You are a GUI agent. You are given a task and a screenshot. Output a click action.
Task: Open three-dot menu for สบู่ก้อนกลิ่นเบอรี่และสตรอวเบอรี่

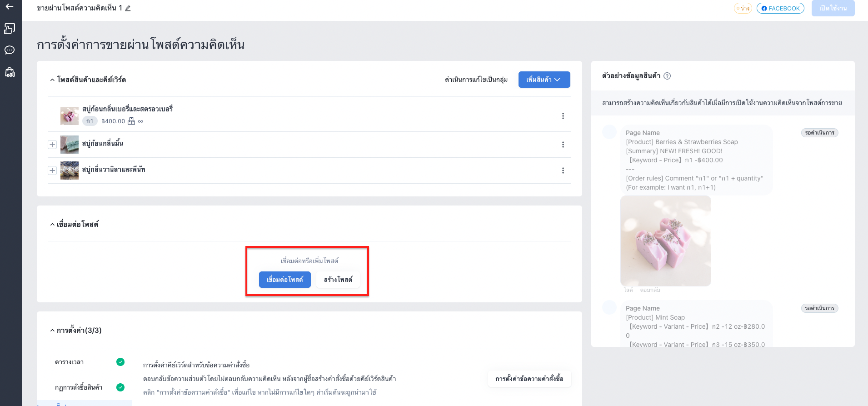tap(563, 116)
